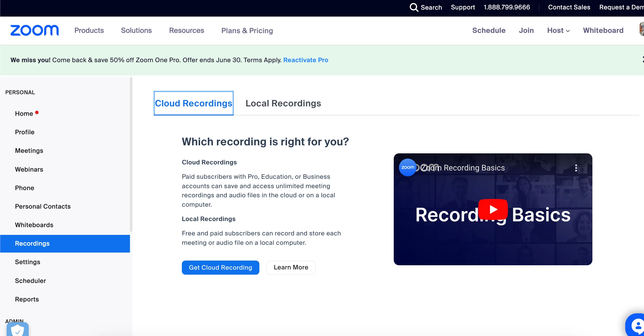
Task: Click the shield privacy icon
Action: (18, 330)
